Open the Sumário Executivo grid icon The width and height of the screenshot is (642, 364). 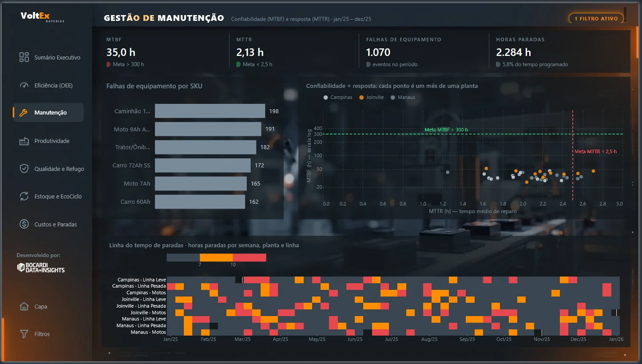coord(24,57)
